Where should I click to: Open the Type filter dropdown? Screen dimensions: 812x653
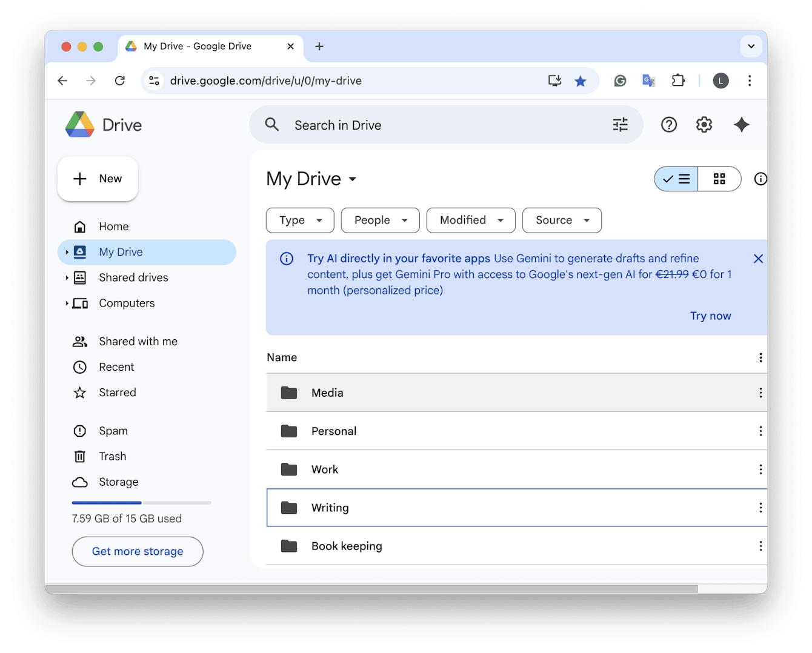pyautogui.click(x=300, y=220)
